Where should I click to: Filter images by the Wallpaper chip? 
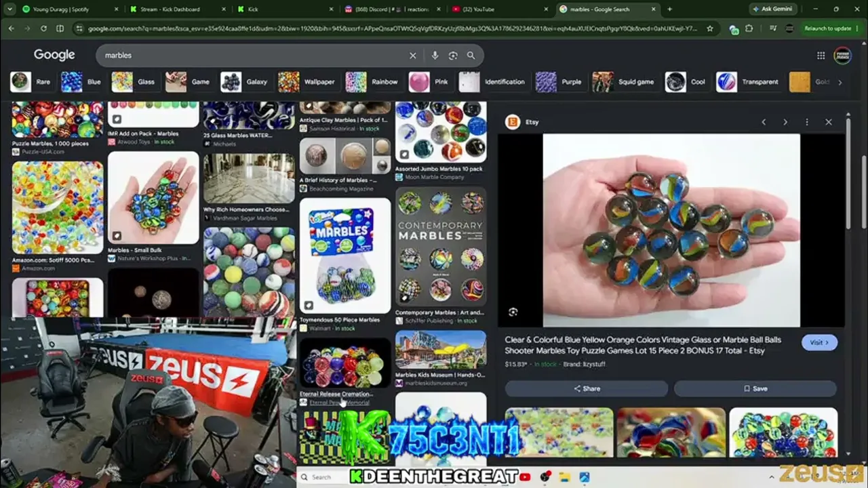point(307,82)
